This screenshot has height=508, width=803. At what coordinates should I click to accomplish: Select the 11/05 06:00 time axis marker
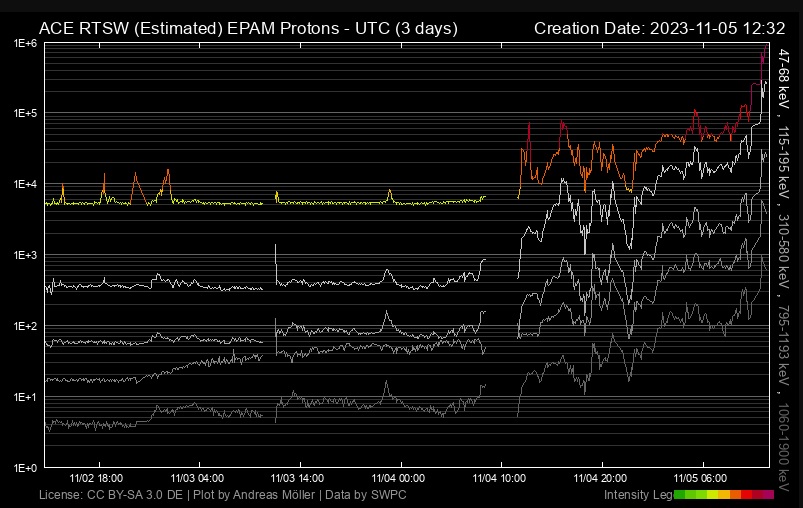point(702,479)
